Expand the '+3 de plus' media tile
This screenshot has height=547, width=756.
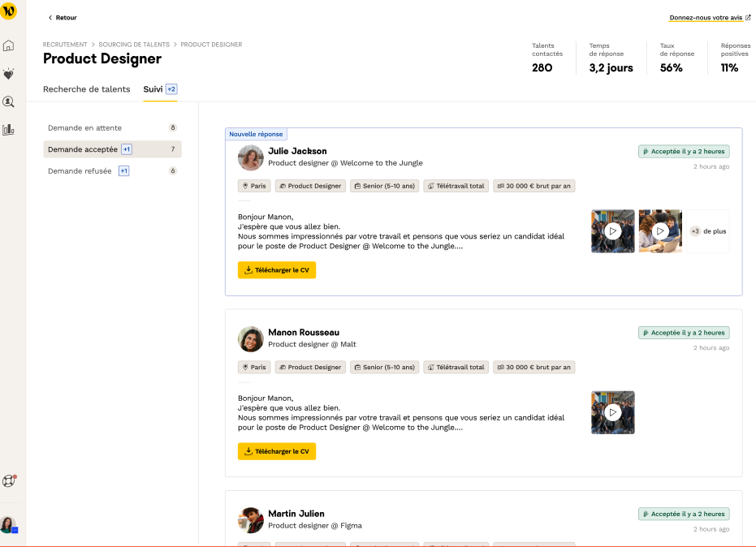click(x=708, y=231)
